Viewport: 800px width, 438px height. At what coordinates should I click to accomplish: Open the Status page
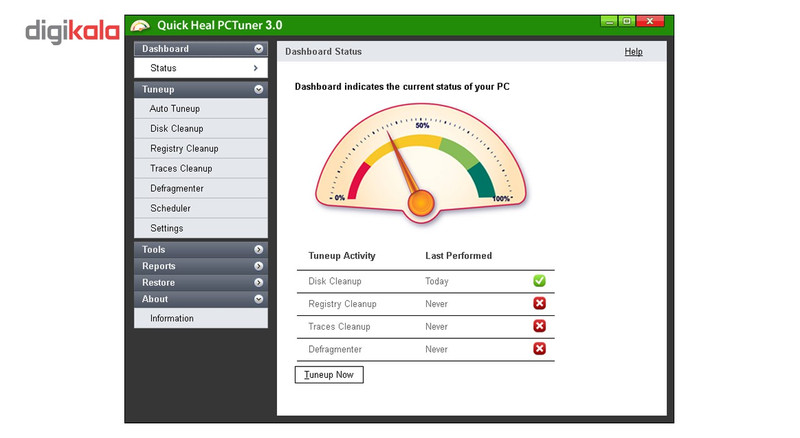(x=201, y=68)
